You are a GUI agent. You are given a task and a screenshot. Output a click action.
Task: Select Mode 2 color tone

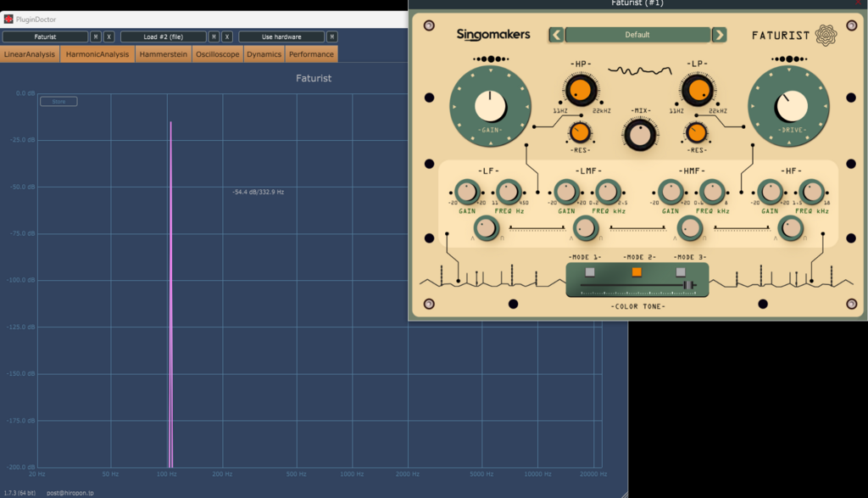pyautogui.click(x=637, y=272)
